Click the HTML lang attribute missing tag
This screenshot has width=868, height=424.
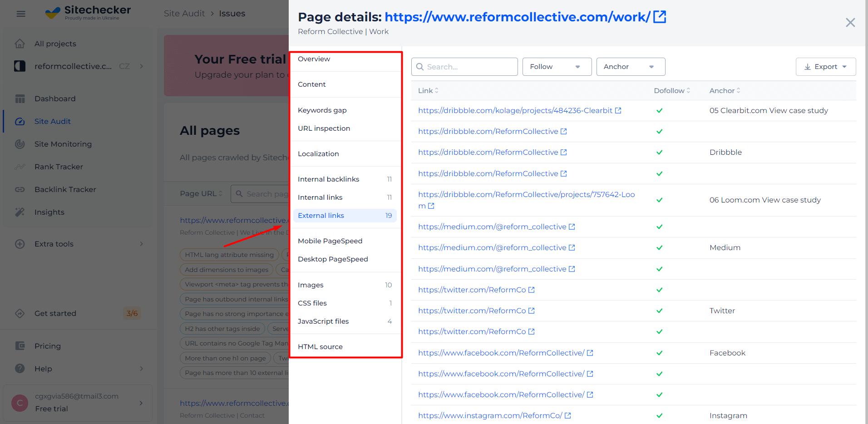(x=229, y=255)
